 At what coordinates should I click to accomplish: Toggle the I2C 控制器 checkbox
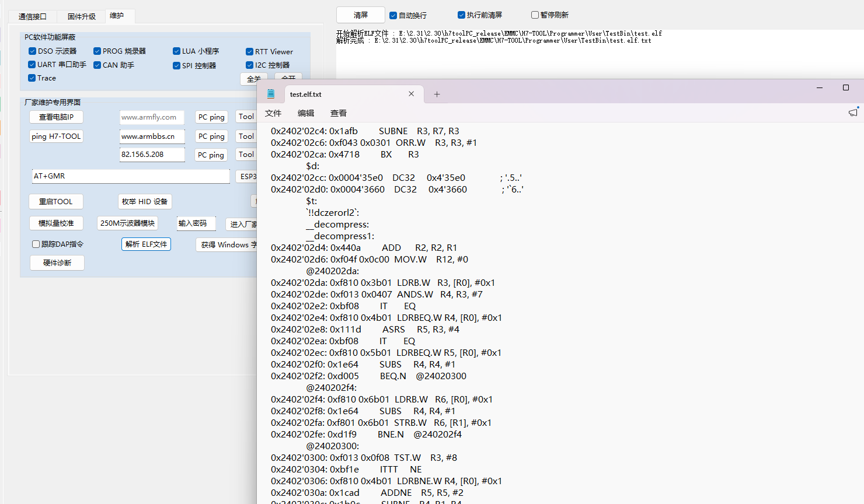(249, 65)
